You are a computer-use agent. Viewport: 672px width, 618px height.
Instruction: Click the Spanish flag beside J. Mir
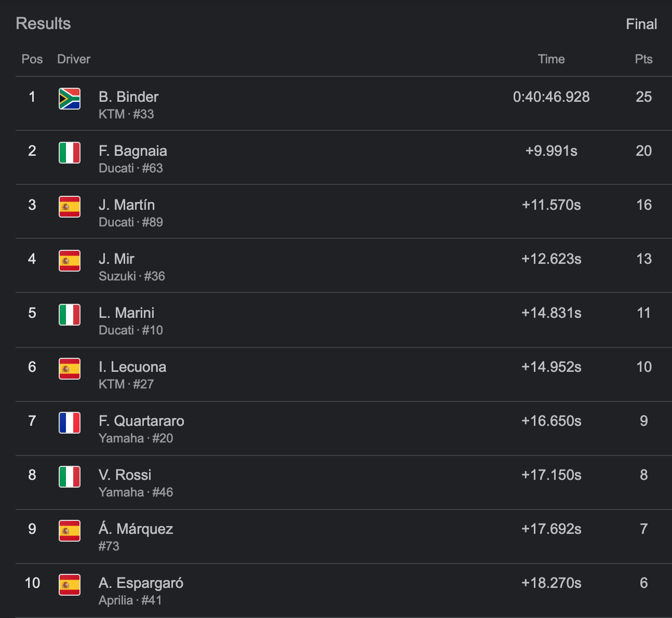coord(70,261)
